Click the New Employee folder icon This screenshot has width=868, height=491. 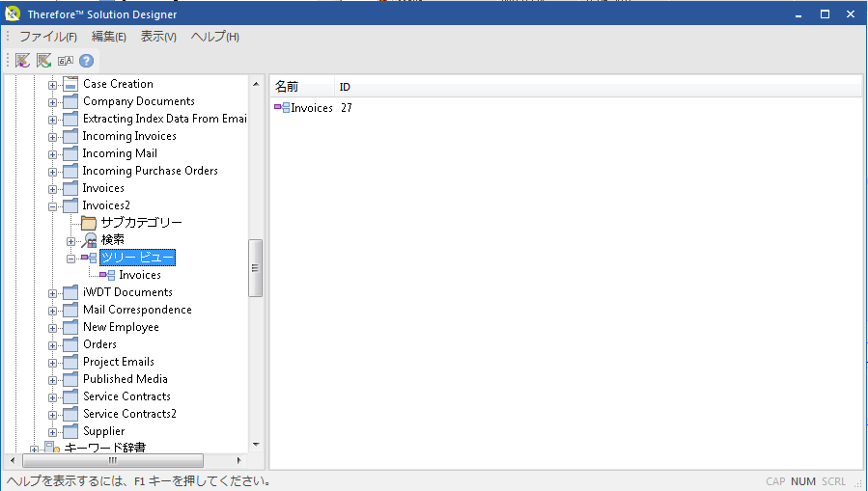pyautogui.click(x=70, y=327)
